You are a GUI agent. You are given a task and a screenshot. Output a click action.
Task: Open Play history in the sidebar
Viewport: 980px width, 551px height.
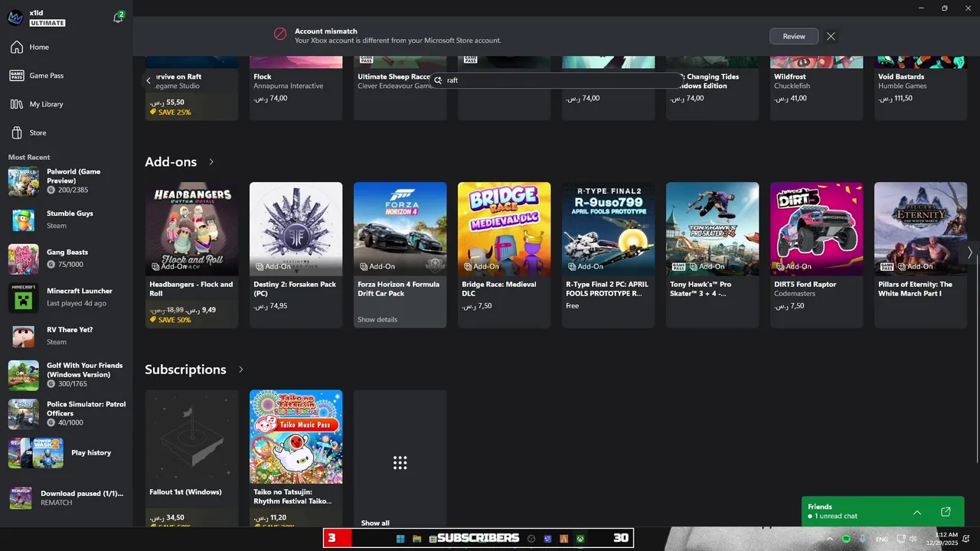coord(66,453)
